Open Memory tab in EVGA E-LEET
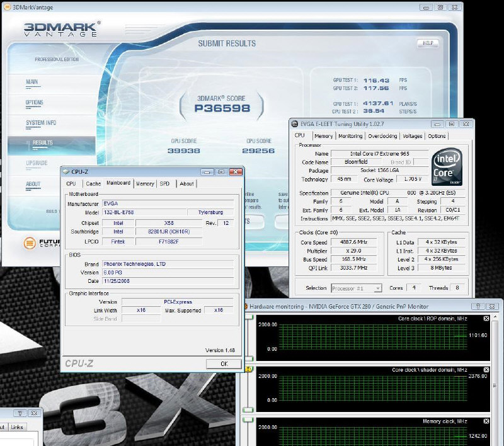Image resolution: width=504 pixels, height=446 pixels. pos(323,136)
